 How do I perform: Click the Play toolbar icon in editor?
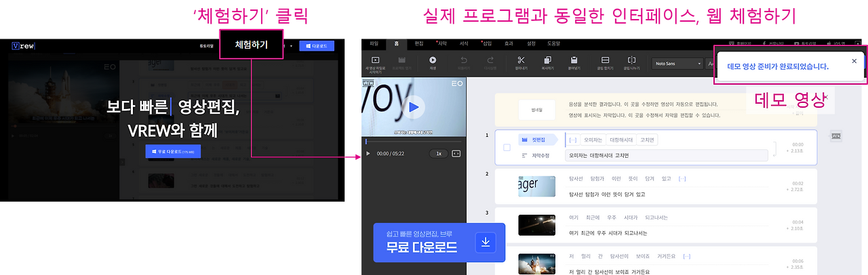(x=433, y=63)
